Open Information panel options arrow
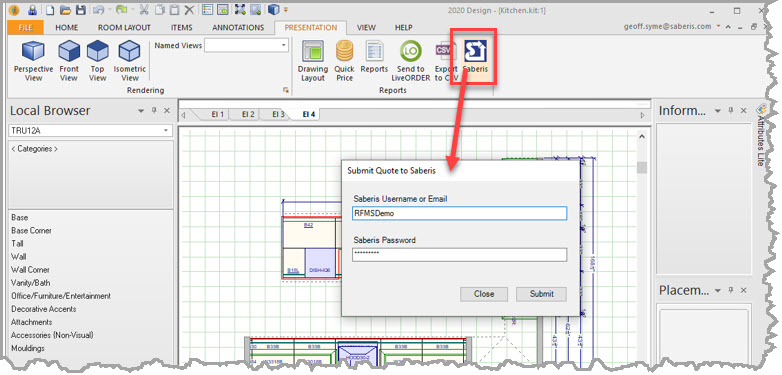The image size is (782, 375). point(718,111)
